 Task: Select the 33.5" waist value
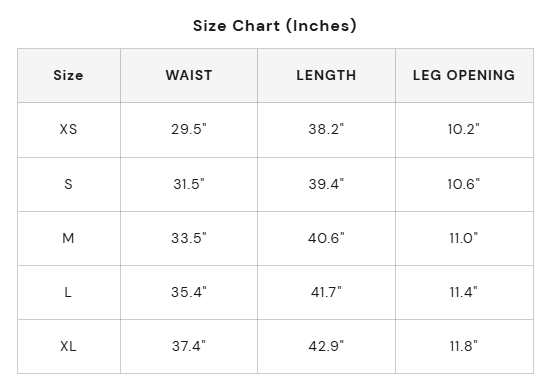[189, 238]
